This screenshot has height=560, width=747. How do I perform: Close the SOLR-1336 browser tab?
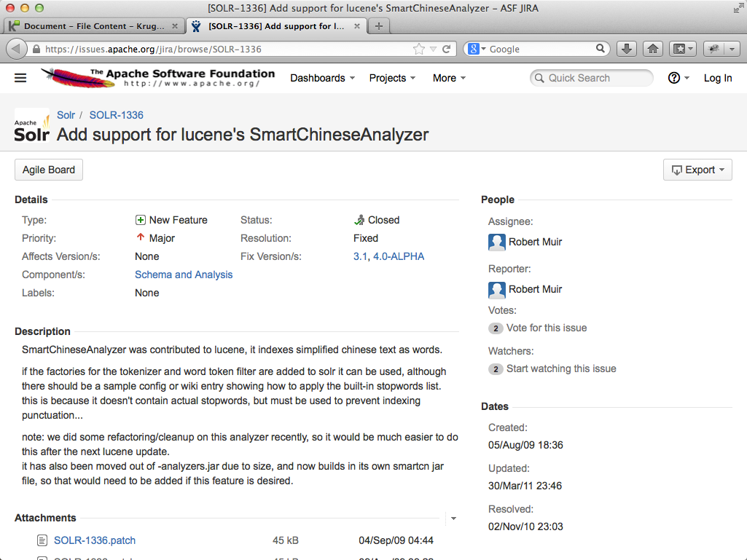click(x=357, y=26)
